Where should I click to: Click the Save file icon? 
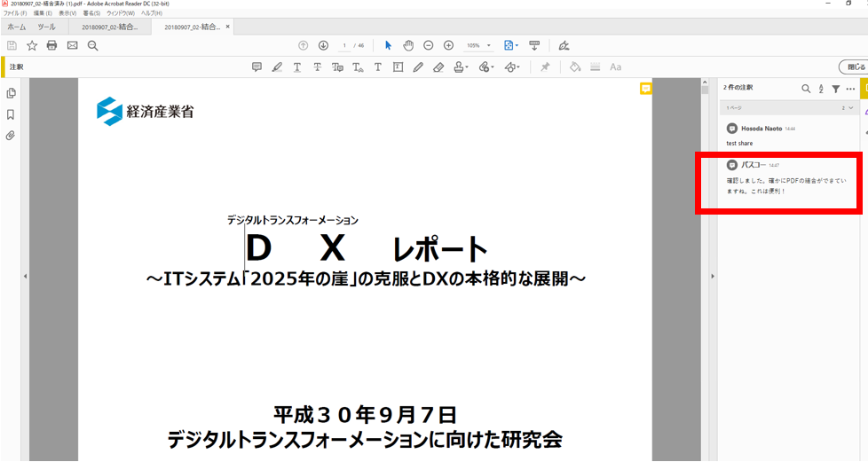pyautogui.click(x=12, y=45)
